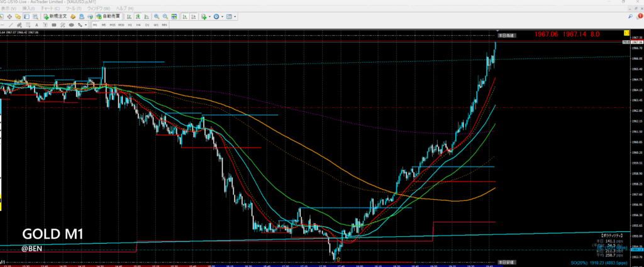
Task: Switch chart to candlestick mode
Action: coord(138,16)
